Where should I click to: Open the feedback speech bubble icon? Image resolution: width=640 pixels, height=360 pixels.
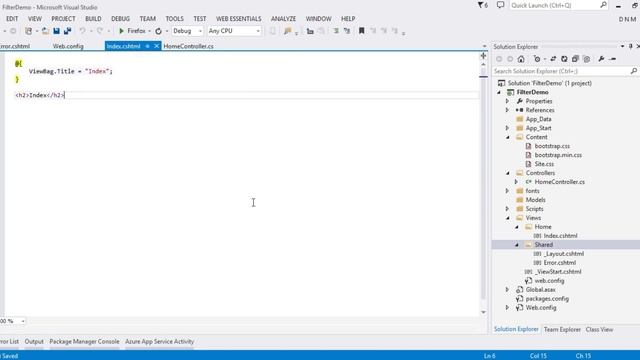(x=500, y=5)
